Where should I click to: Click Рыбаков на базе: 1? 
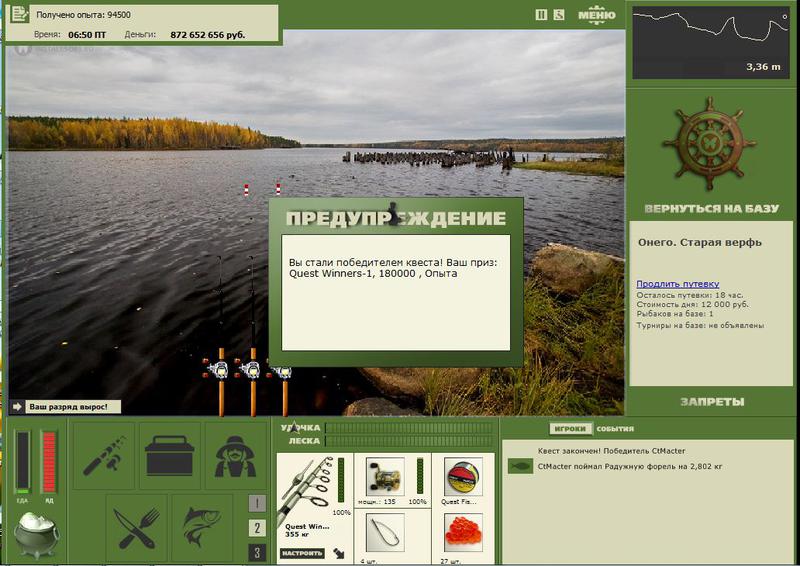tap(675, 313)
